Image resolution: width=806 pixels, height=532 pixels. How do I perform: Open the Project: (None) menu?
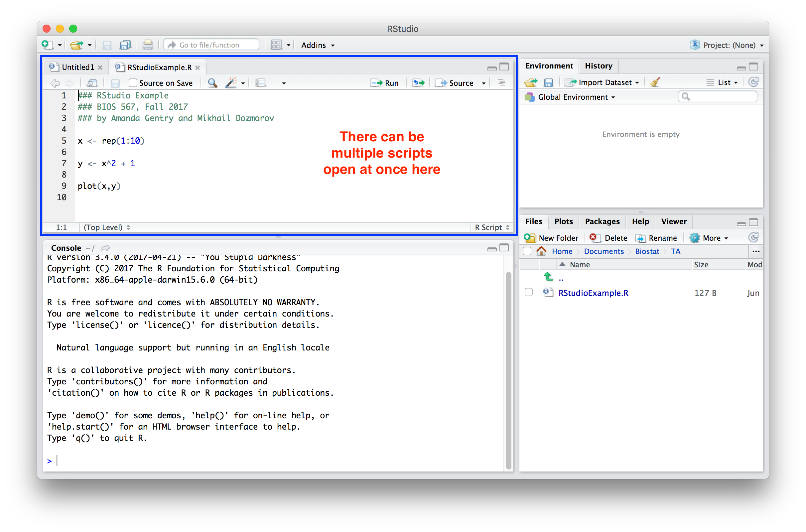[x=728, y=45]
